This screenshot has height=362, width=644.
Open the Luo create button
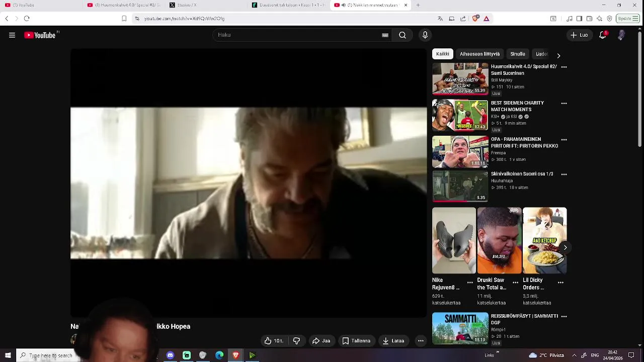coord(579,35)
